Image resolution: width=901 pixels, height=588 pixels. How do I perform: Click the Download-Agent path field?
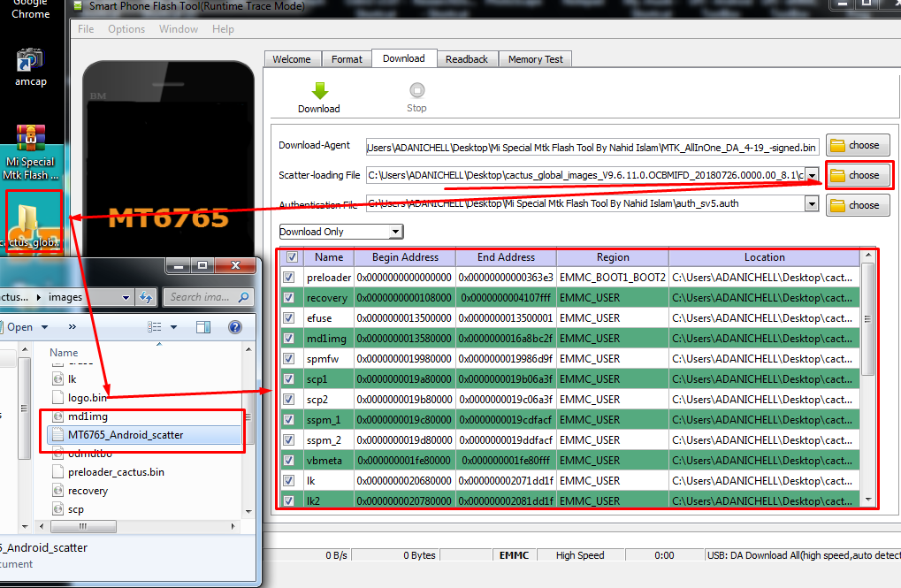coord(592,148)
